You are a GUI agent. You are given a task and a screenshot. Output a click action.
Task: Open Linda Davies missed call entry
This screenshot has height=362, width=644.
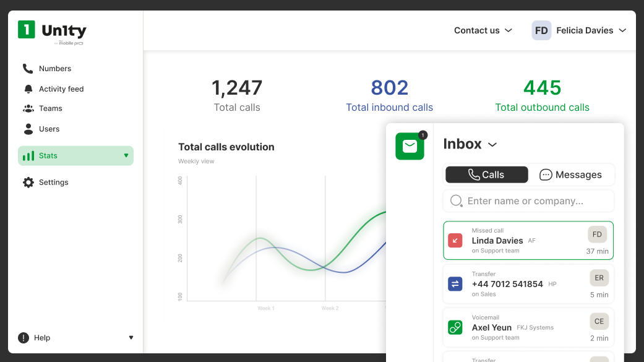(528, 240)
